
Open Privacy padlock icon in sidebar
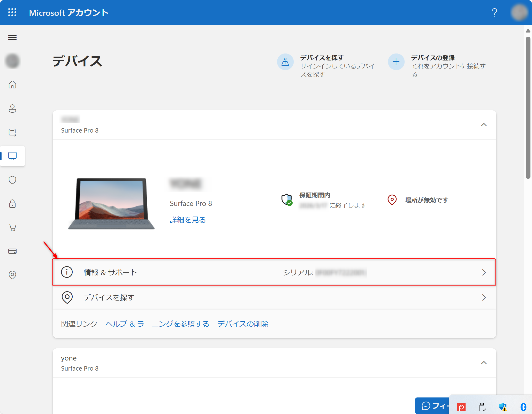click(x=12, y=204)
